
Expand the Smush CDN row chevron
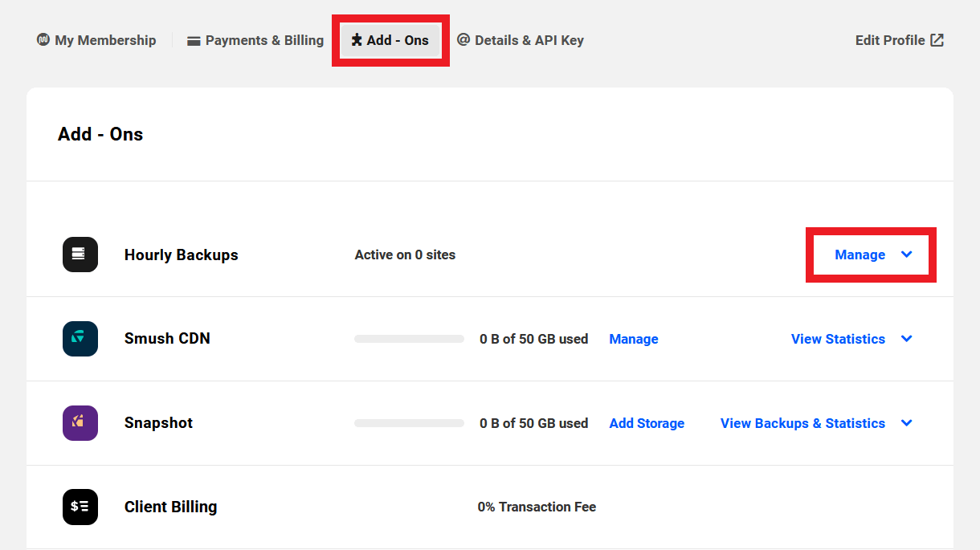907,339
